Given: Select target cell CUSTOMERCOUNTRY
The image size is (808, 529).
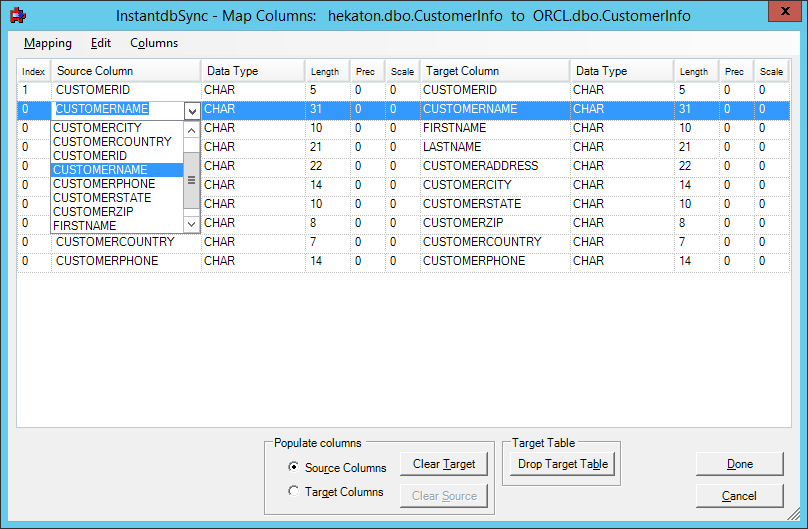Looking at the screenshot, I should [495, 242].
